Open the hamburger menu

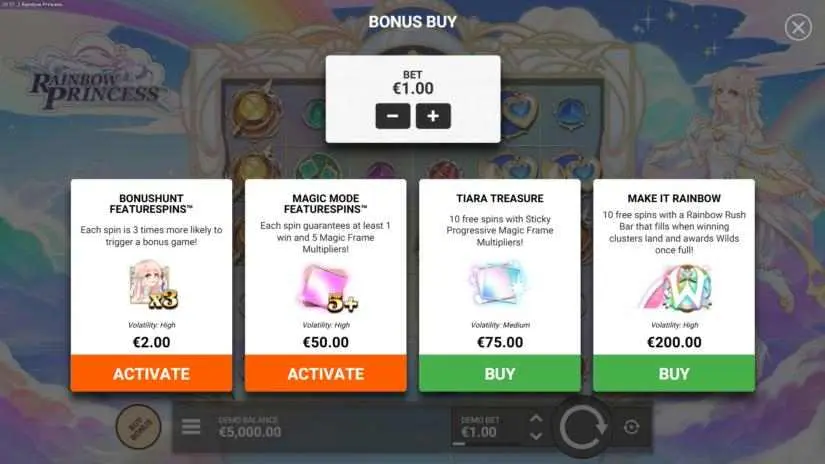pos(191,427)
